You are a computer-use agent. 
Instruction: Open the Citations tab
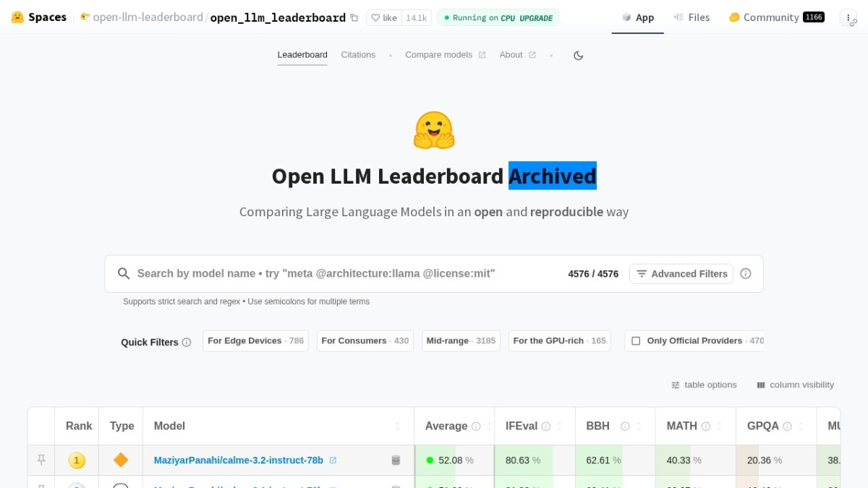358,55
